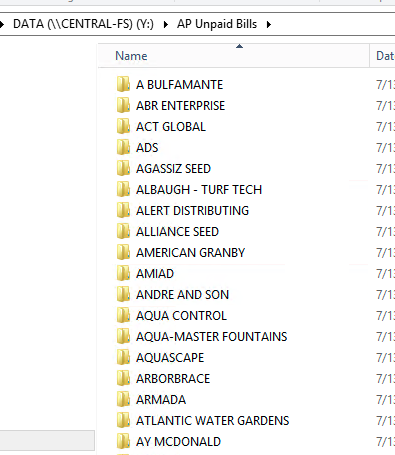Open the A BULFAMANTE folder icon
The height and width of the screenshot is (455, 395).
[x=123, y=84]
